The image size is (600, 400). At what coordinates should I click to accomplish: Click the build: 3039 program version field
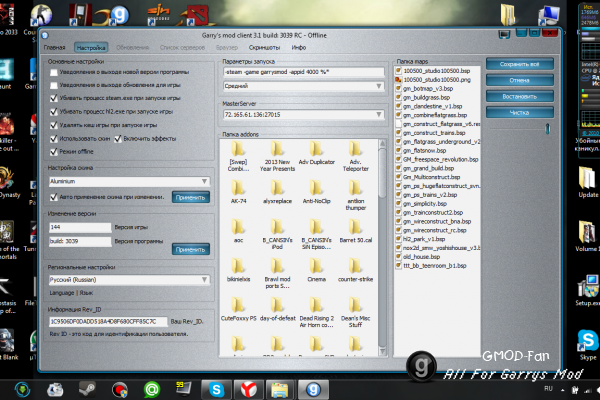[80, 241]
